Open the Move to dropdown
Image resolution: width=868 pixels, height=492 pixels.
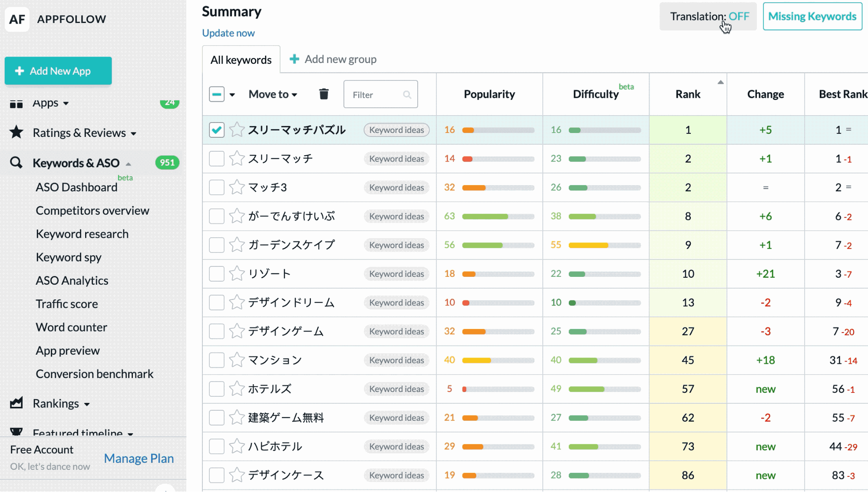click(273, 94)
